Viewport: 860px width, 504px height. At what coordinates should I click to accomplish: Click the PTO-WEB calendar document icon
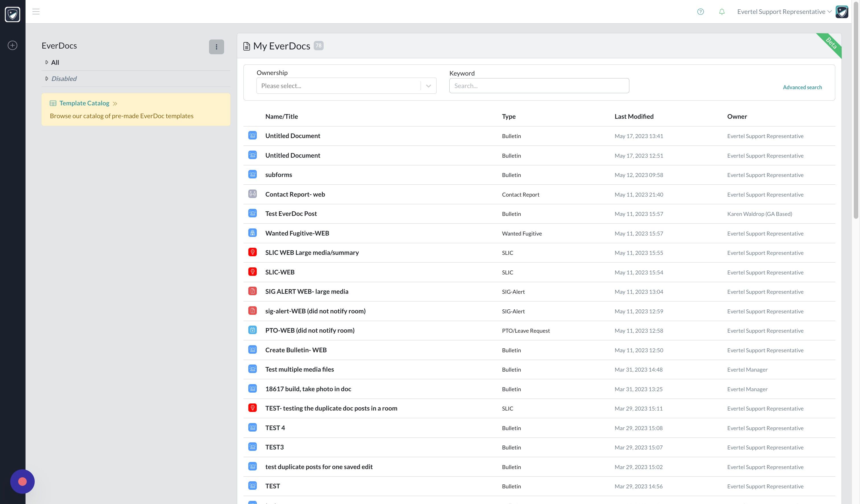pyautogui.click(x=252, y=330)
